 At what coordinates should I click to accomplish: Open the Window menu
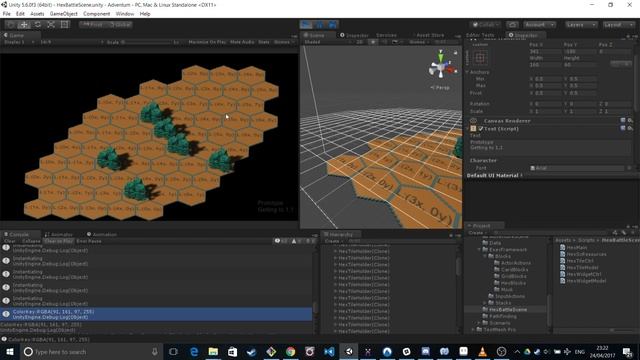(x=125, y=14)
